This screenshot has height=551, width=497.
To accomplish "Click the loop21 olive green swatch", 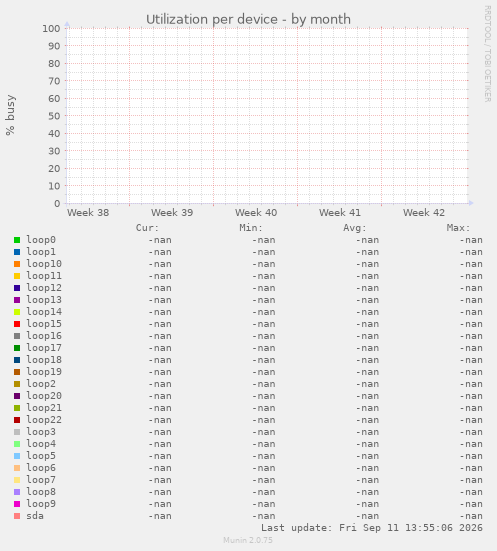I will coord(17,408).
